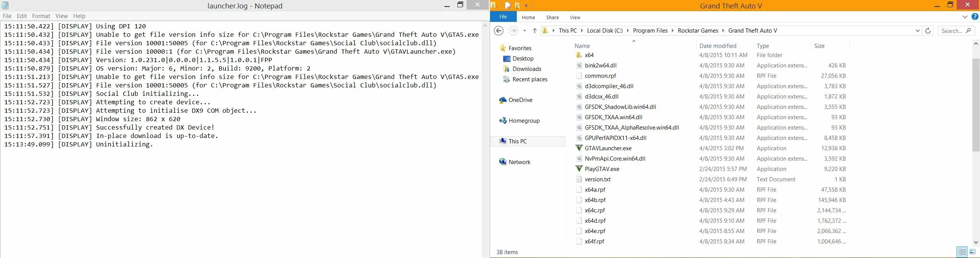The height and width of the screenshot is (258, 980).
Task: Click the search magnifier icon in Explorer
Action: click(x=969, y=31)
